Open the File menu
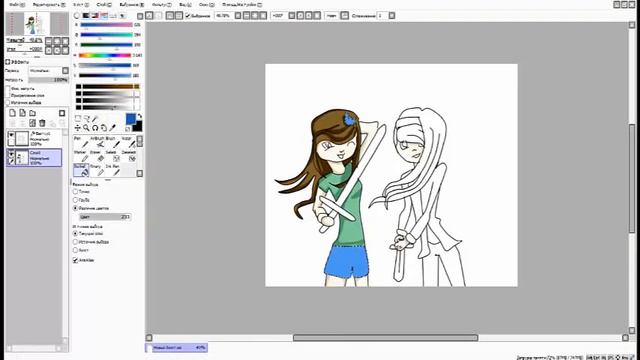 (x=17, y=4)
